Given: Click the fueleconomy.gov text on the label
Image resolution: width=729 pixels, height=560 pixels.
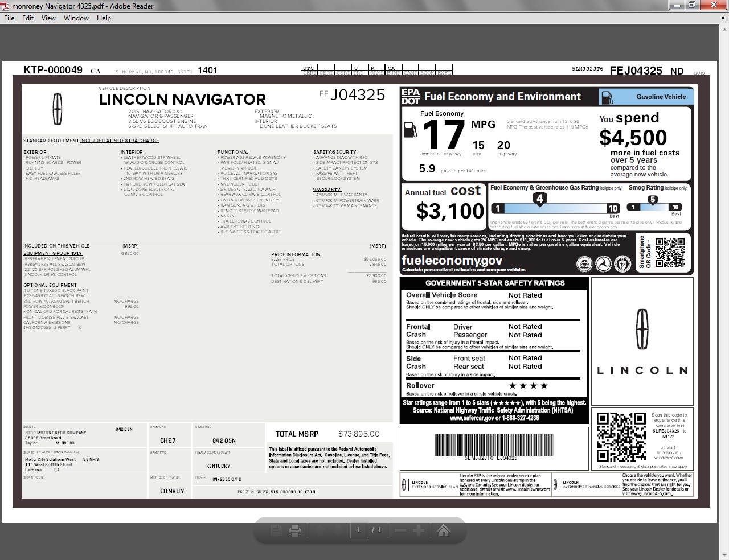Looking at the screenshot, I should (452, 260).
